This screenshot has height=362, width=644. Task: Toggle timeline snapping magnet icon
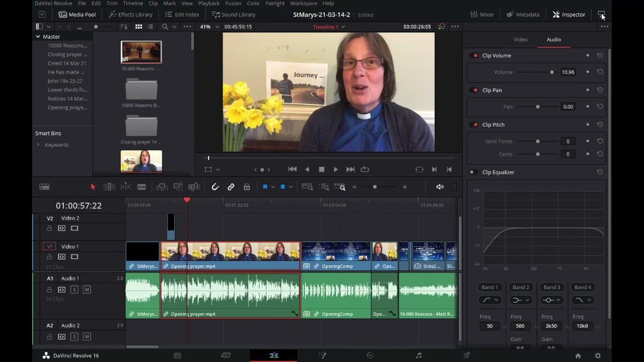[215, 187]
